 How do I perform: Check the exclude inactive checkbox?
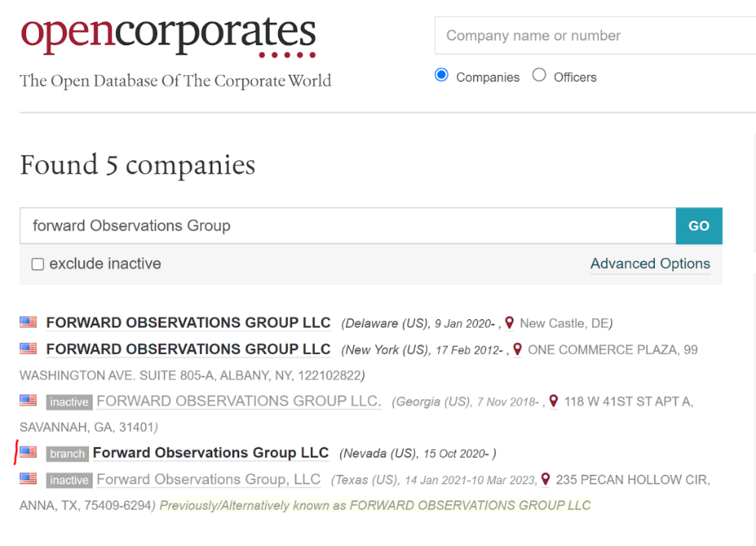(x=38, y=264)
